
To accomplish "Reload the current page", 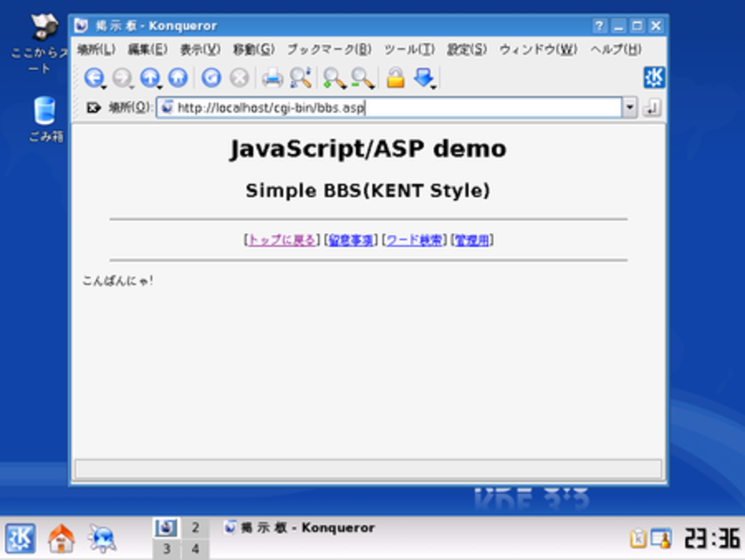I will [x=211, y=77].
